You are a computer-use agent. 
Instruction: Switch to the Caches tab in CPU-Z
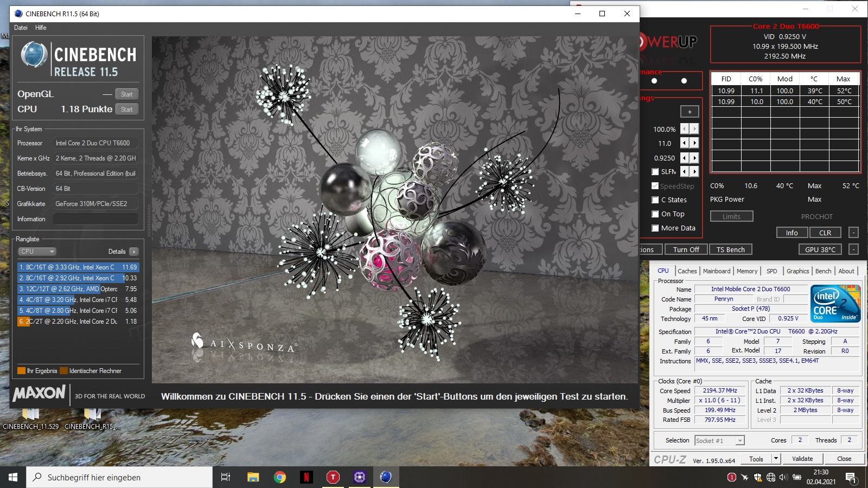pos(687,271)
